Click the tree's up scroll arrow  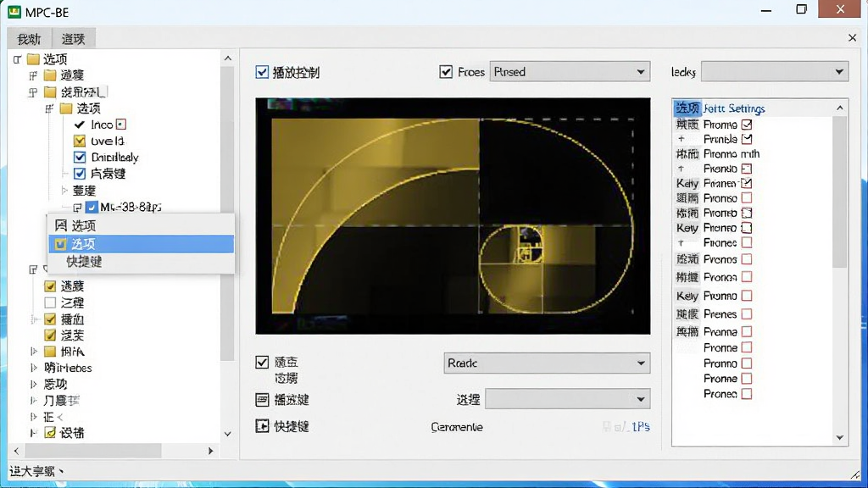click(227, 58)
